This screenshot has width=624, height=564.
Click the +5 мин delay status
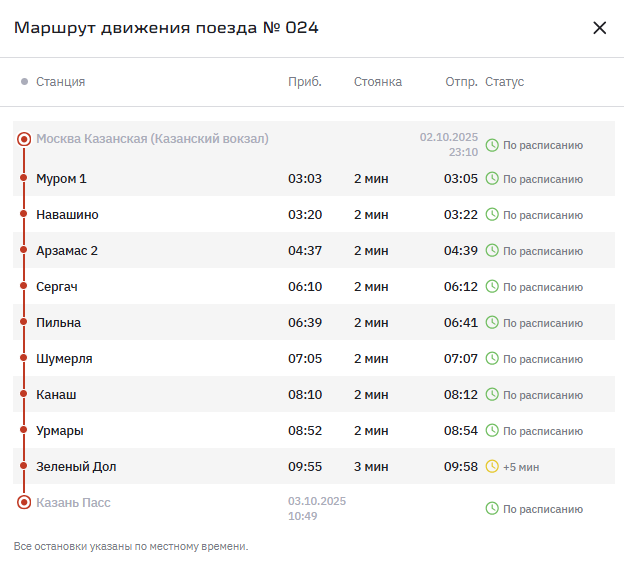(521, 467)
